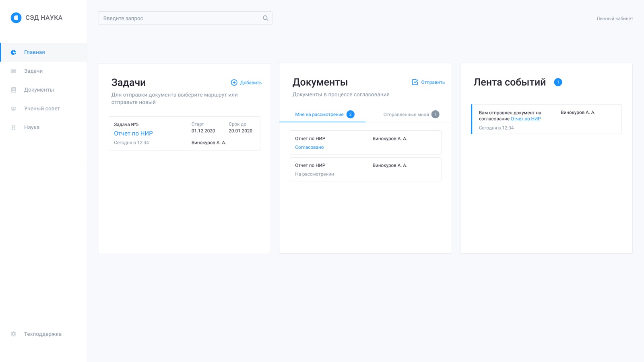This screenshot has width=644, height=362.
Task: Click Винокуров А. А. in the task card
Action: (208, 142)
